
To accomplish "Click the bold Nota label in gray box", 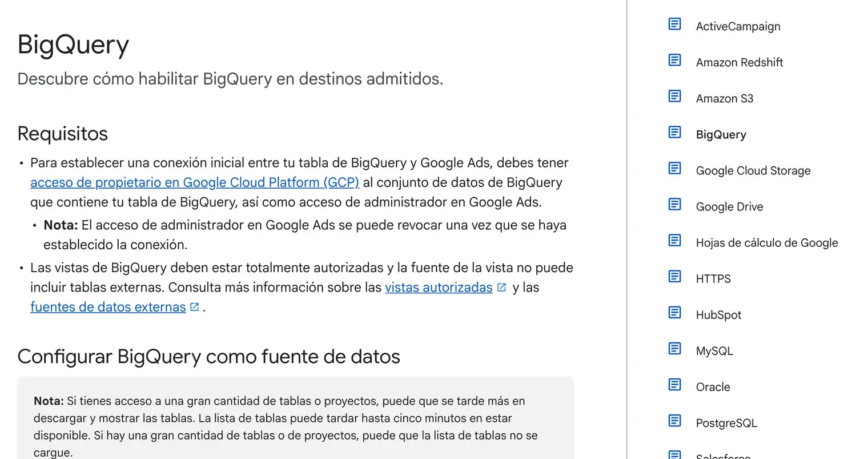I will click(x=49, y=401).
